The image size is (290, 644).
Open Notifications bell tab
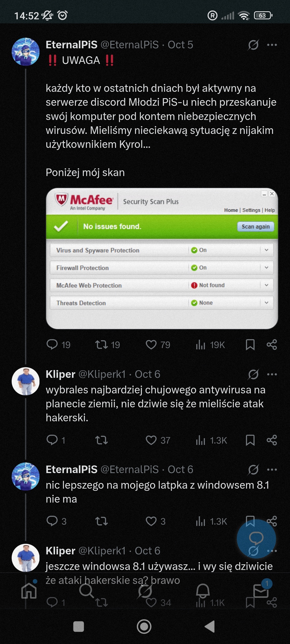point(203,591)
